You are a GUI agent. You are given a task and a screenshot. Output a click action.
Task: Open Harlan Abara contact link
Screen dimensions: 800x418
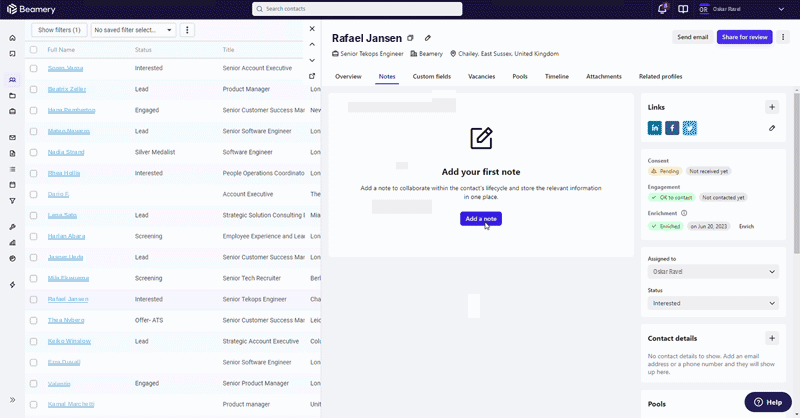click(x=66, y=236)
